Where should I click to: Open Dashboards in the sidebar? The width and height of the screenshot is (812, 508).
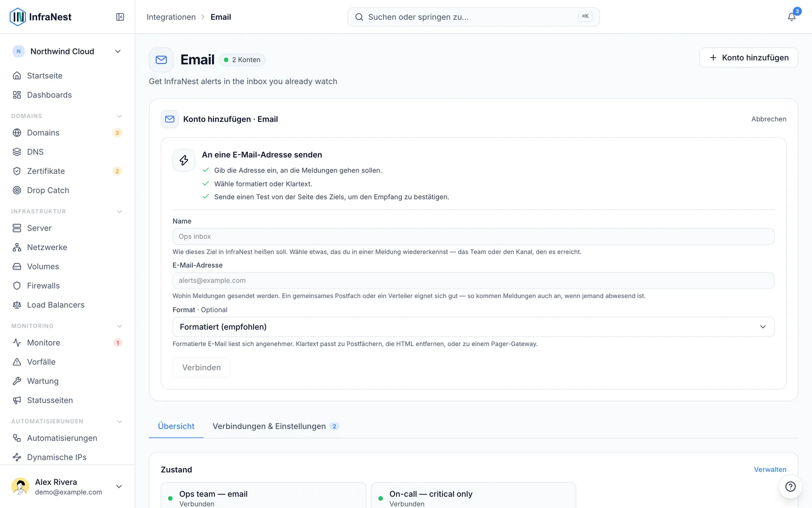point(67,95)
